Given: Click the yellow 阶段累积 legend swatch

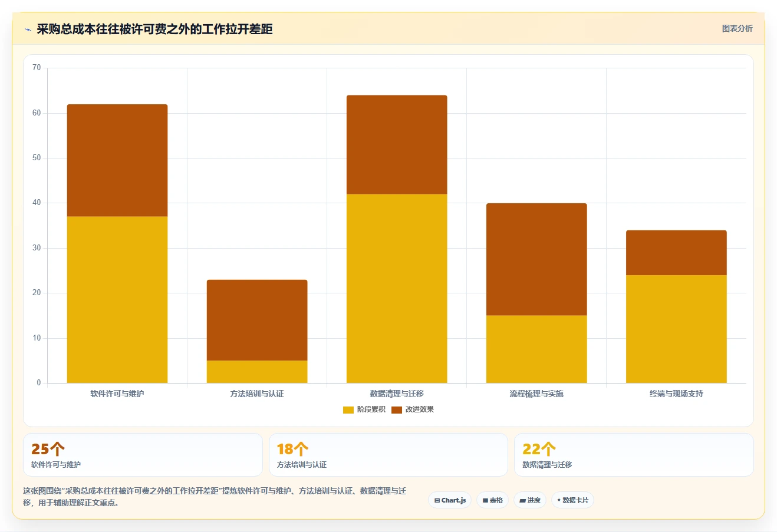Looking at the screenshot, I should (348, 410).
